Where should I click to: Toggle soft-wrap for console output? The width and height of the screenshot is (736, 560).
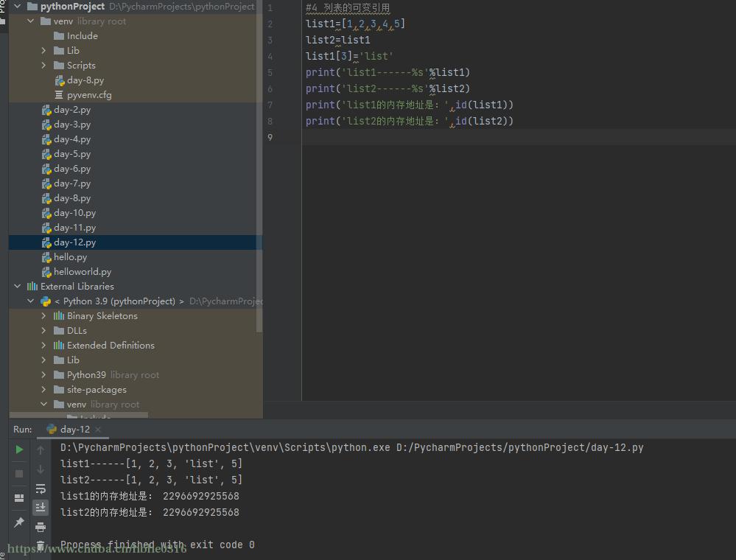pyautogui.click(x=41, y=489)
